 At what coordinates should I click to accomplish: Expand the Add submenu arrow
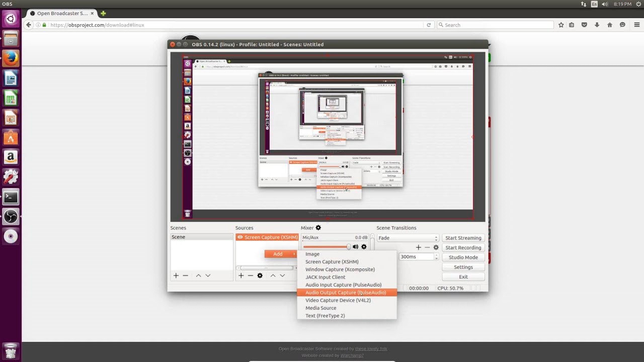tap(294, 254)
